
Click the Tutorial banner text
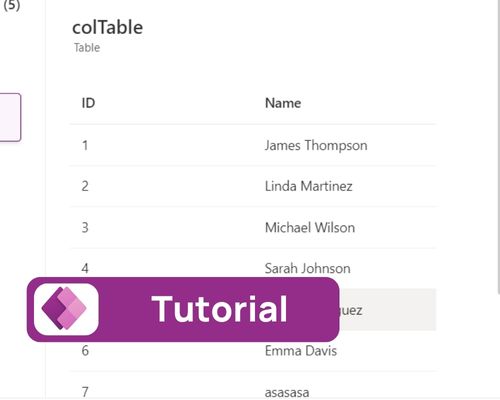(x=219, y=309)
